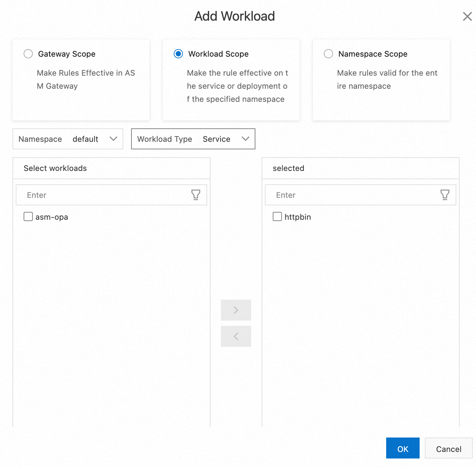Click the Service value in Workload Type

[217, 139]
